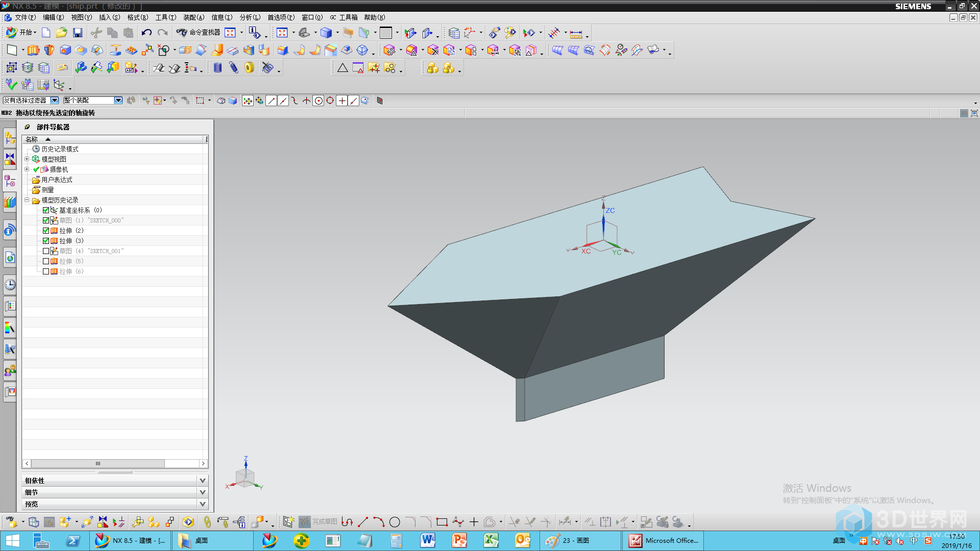Open Microsoft Office taskbar item
The height and width of the screenshot is (551, 980).
pyautogui.click(x=664, y=541)
